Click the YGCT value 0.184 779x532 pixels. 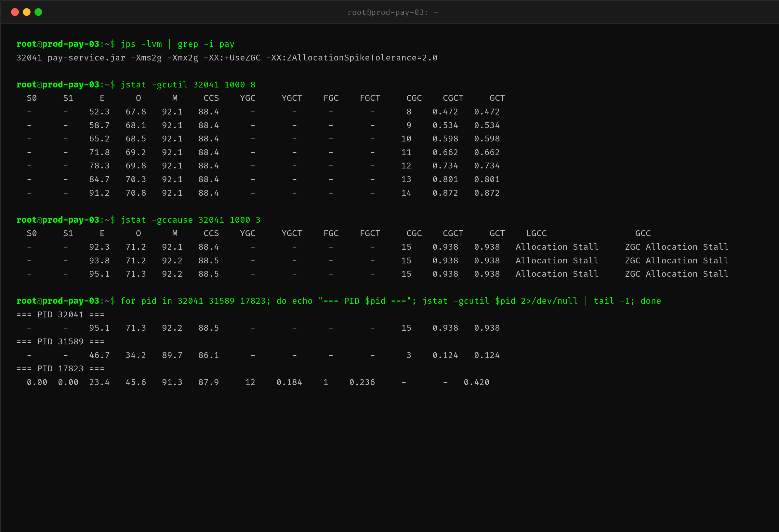(x=289, y=382)
